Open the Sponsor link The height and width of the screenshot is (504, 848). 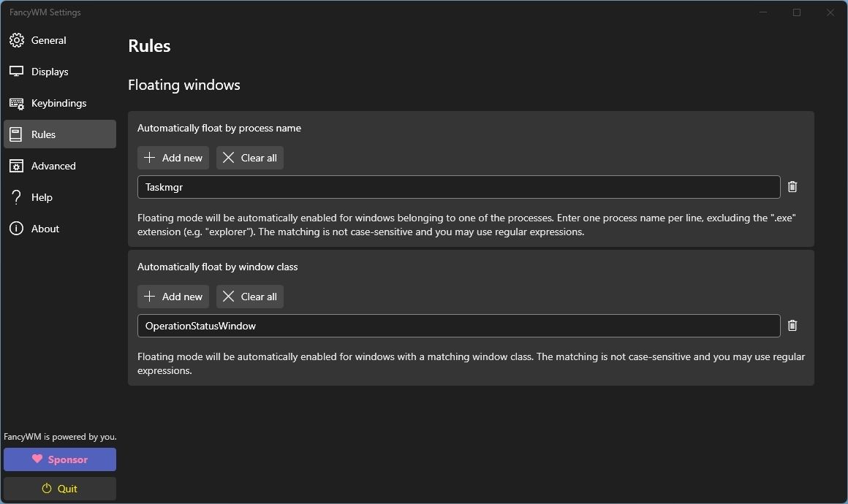coord(59,459)
